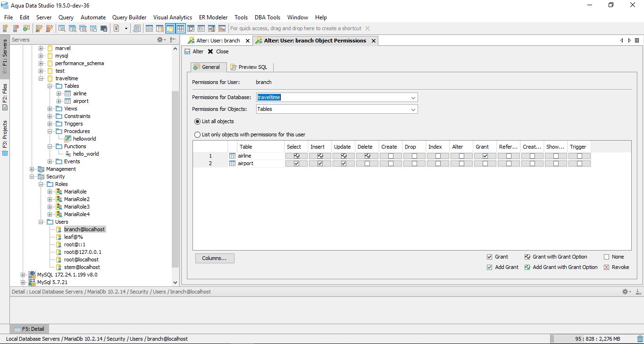Expand the Management node
This screenshot has width=644, height=344.
tap(32, 169)
